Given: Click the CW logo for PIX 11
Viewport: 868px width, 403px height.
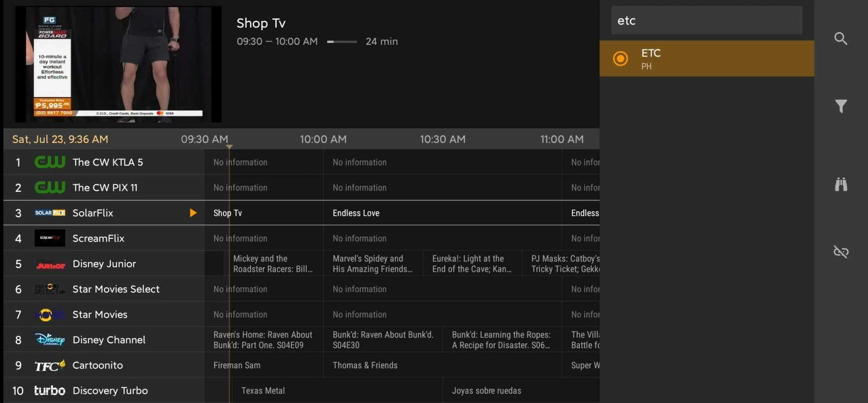Looking at the screenshot, I should [50, 187].
